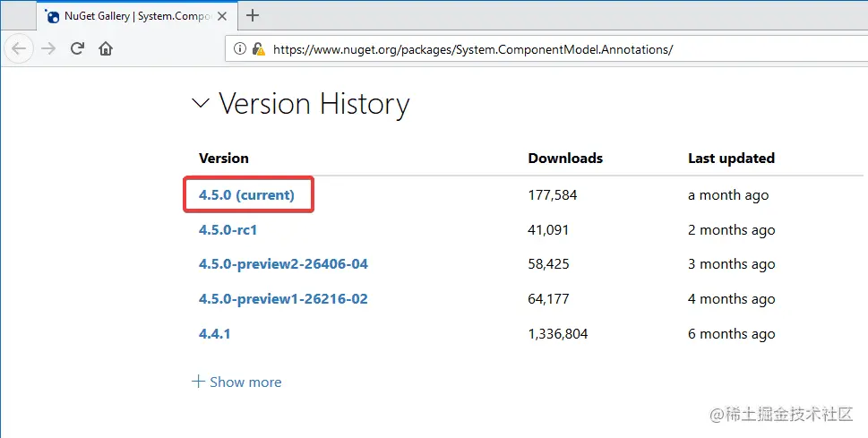Open version 4.5.0-preview2-26406-04
This screenshot has height=438, width=868.
point(283,264)
